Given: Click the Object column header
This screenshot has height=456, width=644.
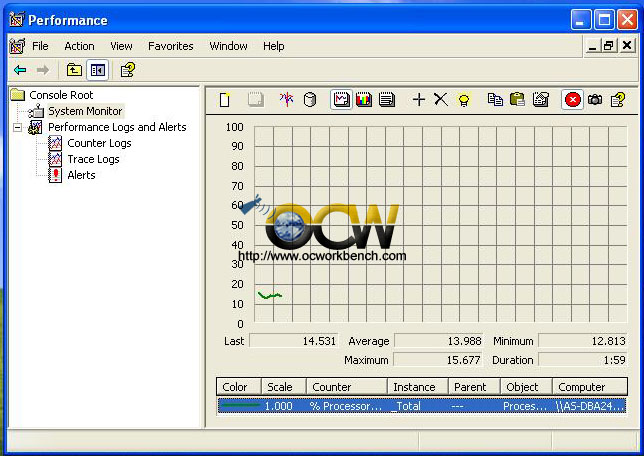Looking at the screenshot, I should click(x=526, y=387).
